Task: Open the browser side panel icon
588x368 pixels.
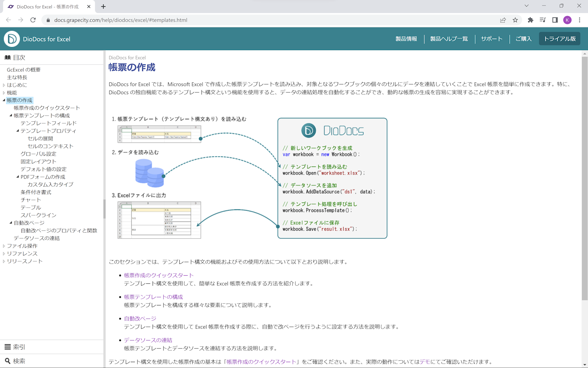Action: pos(555,20)
